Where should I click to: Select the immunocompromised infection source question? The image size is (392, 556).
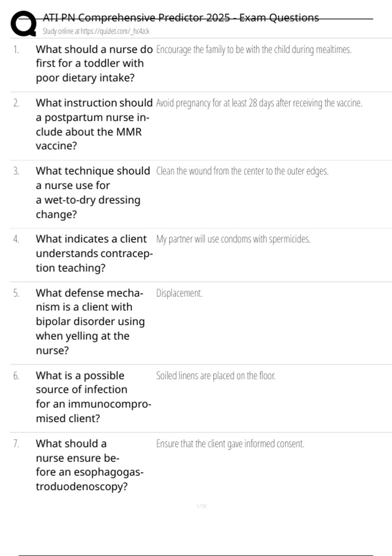(x=93, y=397)
